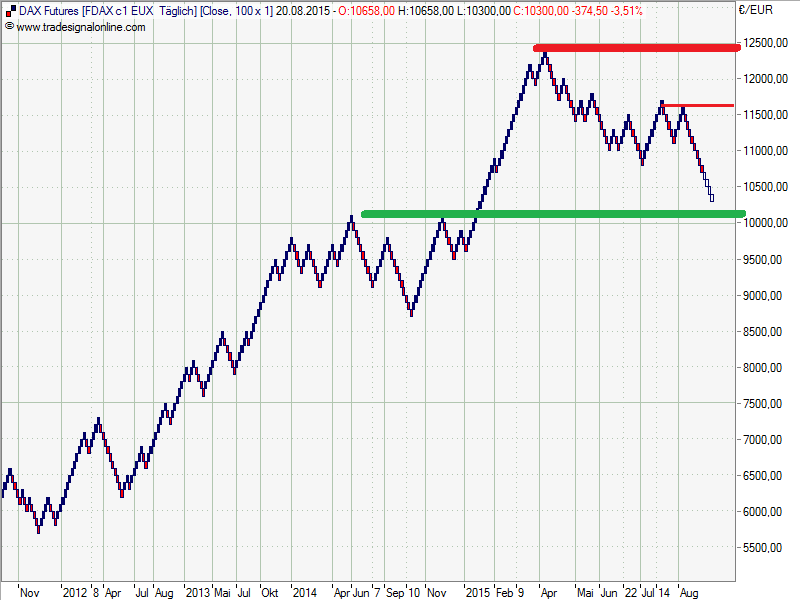Select the thin red line near 11600
The width and height of the screenshot is (800, 600).
pos(697,106)
